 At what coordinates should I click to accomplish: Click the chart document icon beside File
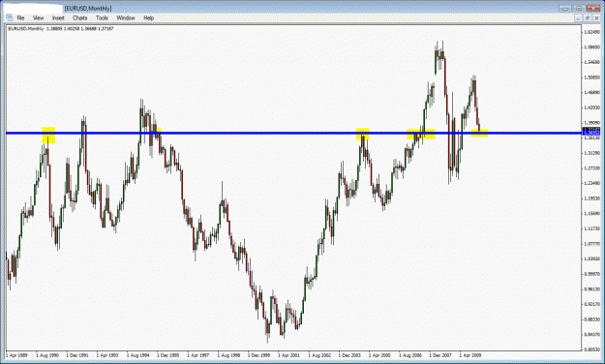tap(10, 17)
